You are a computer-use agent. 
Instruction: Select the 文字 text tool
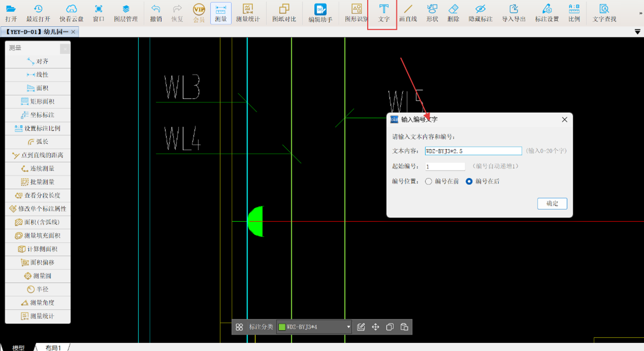(x=383, y=13)
